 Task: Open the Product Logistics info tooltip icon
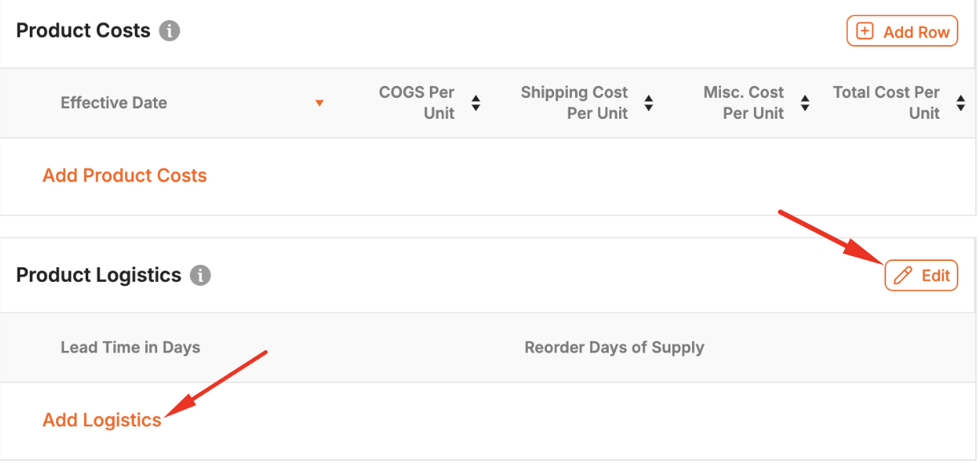pyautogui.click(x=200, y=275)
